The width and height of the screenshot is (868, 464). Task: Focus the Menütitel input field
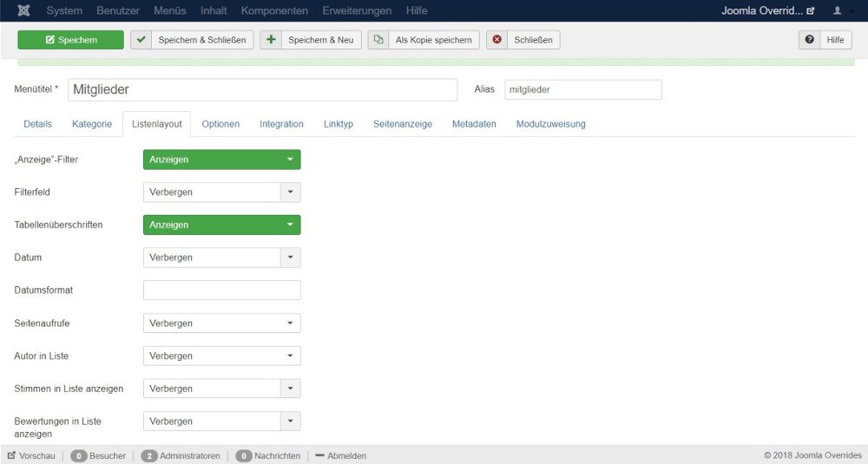tap(262, 89)
